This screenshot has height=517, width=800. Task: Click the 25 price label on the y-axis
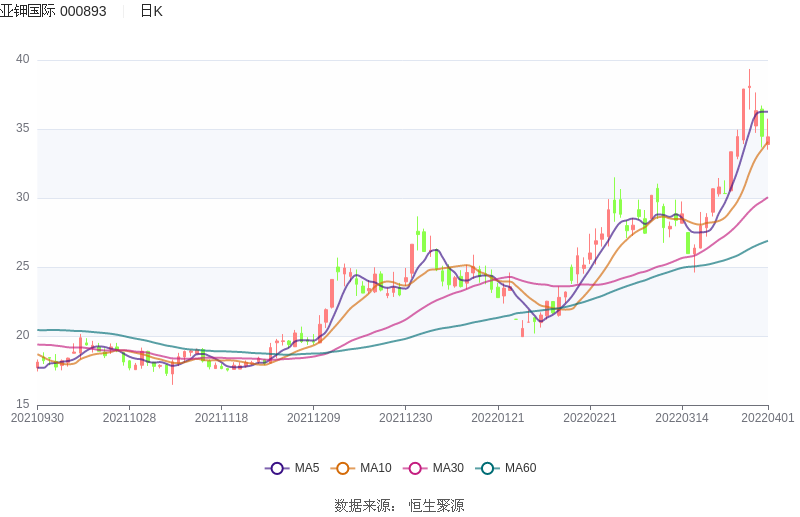coord(23,267)
